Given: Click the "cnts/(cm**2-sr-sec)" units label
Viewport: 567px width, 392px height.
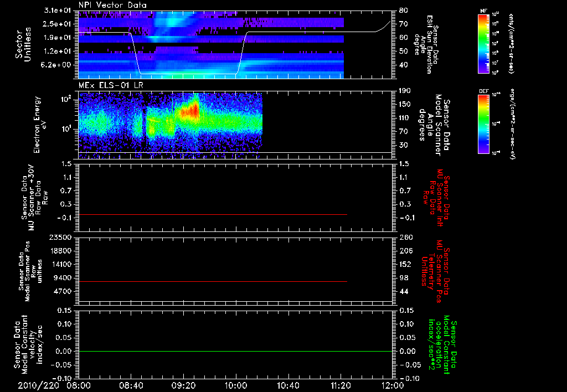Looking at the screenshot, I should [511, 43].
